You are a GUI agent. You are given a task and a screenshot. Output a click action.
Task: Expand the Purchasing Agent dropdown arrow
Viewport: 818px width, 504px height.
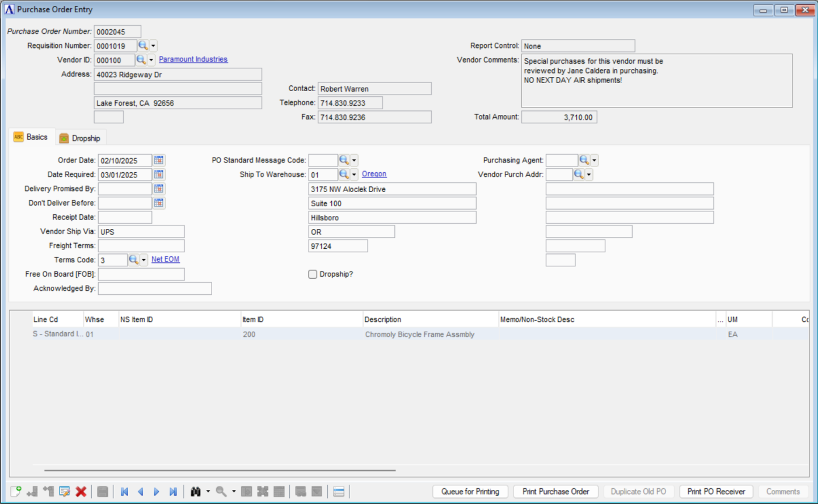point(594,160)
